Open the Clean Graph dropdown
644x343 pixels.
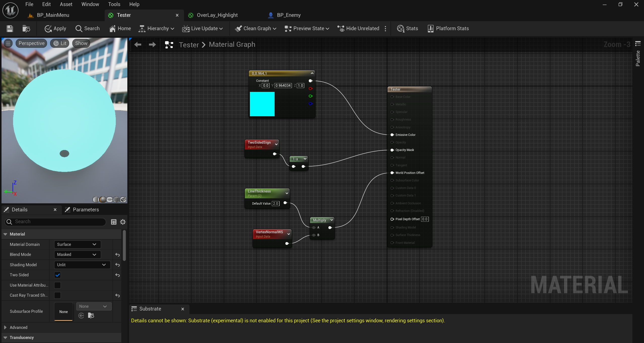click(255, 28)
